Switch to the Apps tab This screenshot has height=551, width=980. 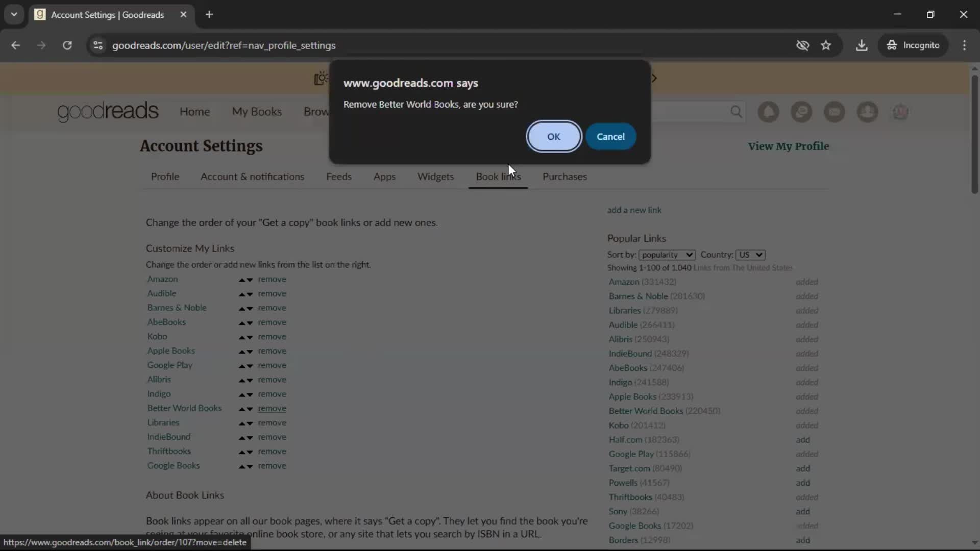pyautogui.click(x=384, y=177)
